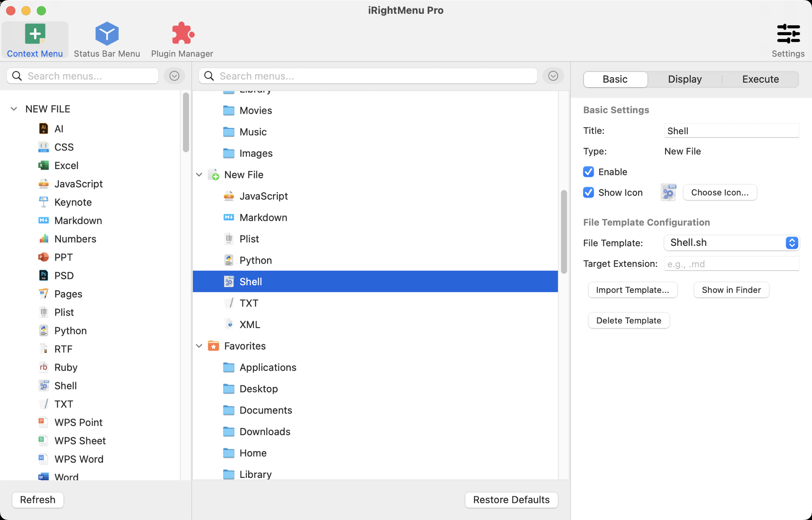Open the Status Bar Menu section

point(107,40)
